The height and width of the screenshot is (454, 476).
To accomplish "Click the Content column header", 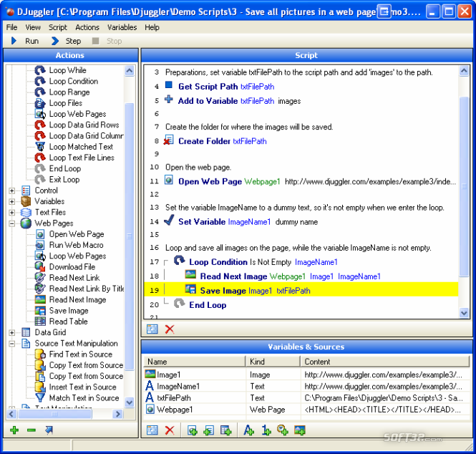I will [385, 362].
